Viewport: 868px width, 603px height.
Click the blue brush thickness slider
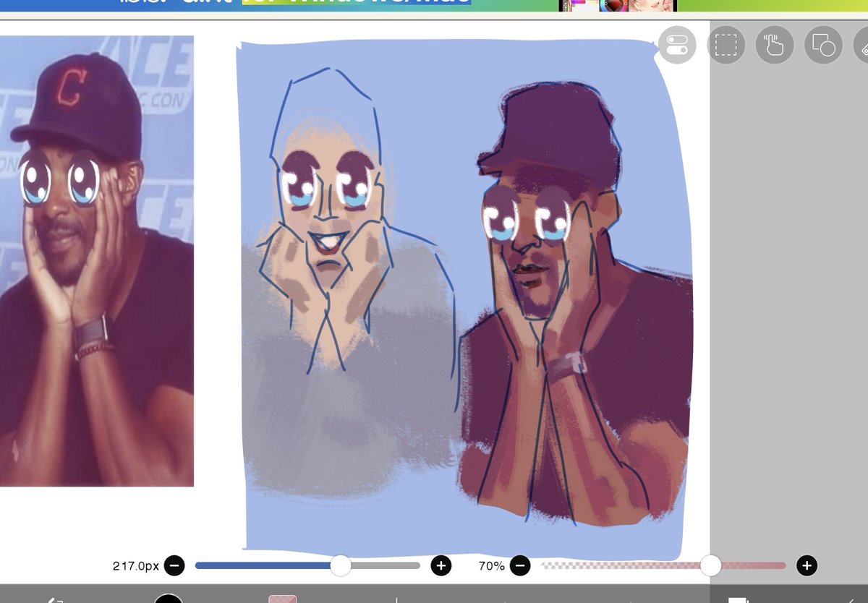307,565
